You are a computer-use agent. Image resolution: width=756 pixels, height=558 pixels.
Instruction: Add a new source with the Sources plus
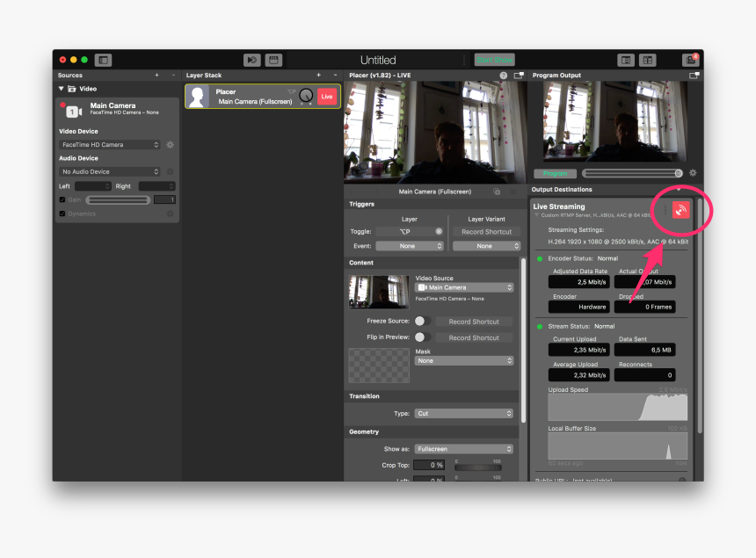pos(156,76)
